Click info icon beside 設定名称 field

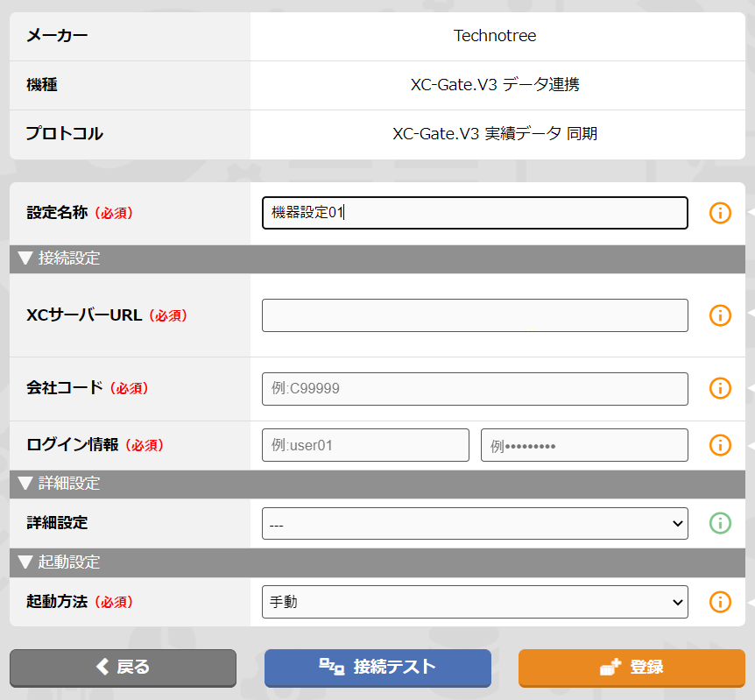720,213
